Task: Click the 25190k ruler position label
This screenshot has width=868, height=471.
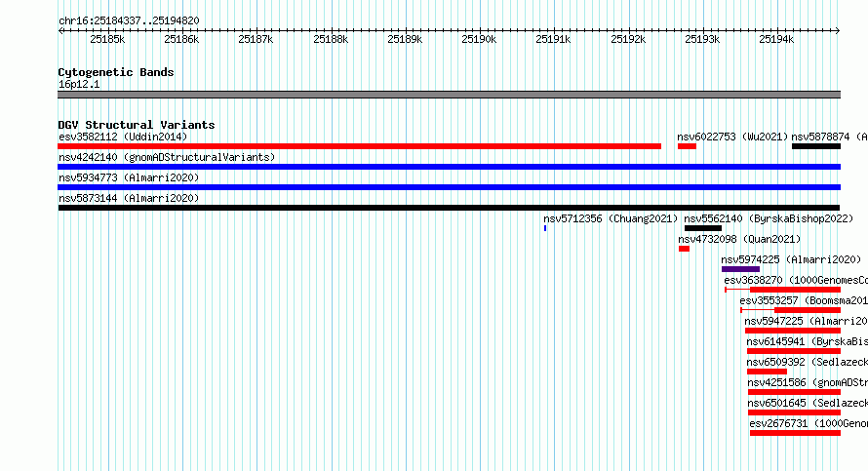Action: (479, 39)
